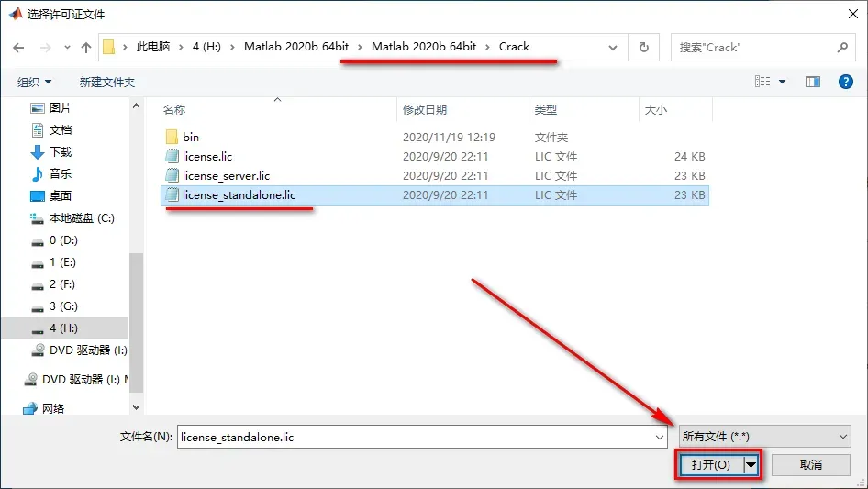This screenshot has width=868, height=489.
Task: Refresh the Crack folder view
Action: click(644, 47)
